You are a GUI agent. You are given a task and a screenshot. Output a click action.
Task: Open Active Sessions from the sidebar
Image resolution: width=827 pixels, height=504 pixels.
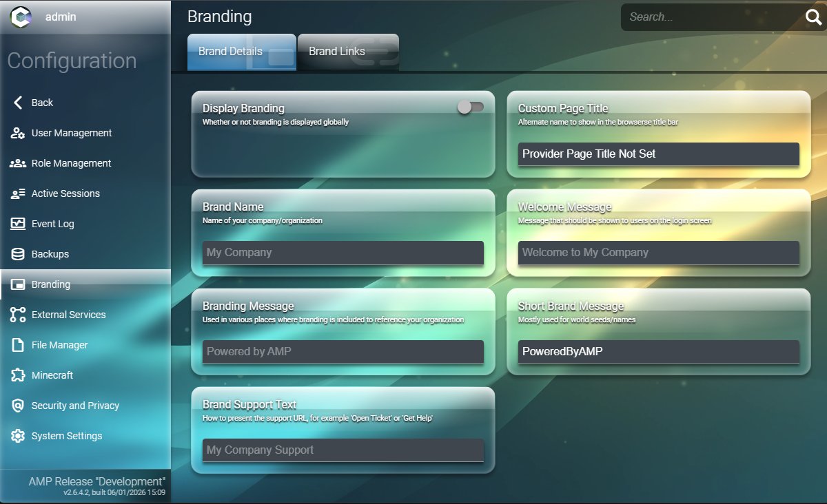click(x=85, y=193)
